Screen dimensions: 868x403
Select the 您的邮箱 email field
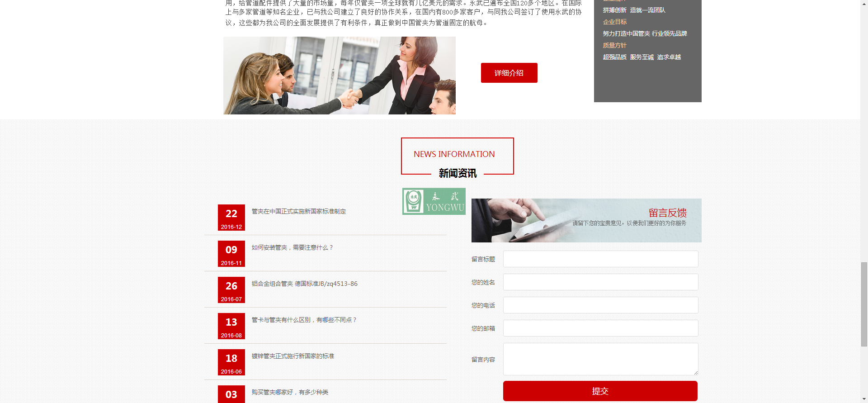[601, 328]
